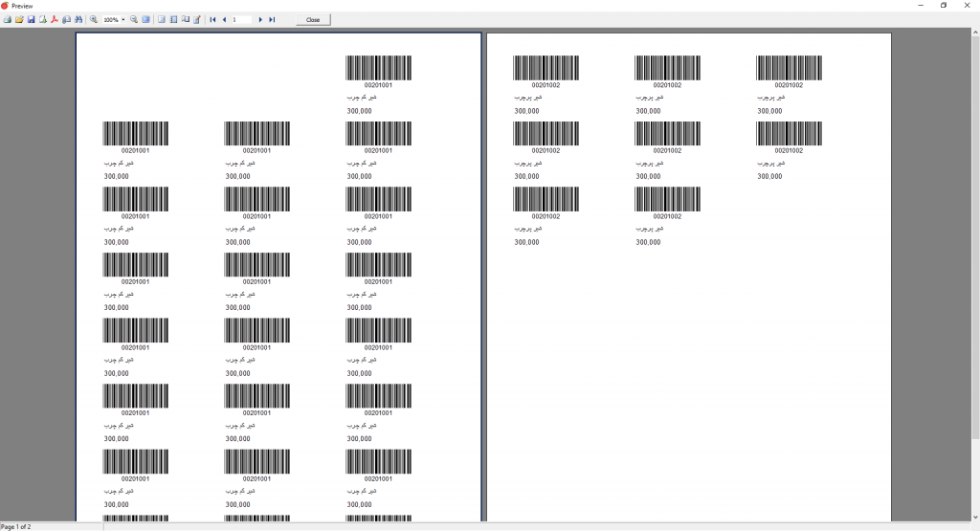Viewport: 980px width, 531px height.
Task: Open the zoom percentage dropdown
Action: coord(122,19)
